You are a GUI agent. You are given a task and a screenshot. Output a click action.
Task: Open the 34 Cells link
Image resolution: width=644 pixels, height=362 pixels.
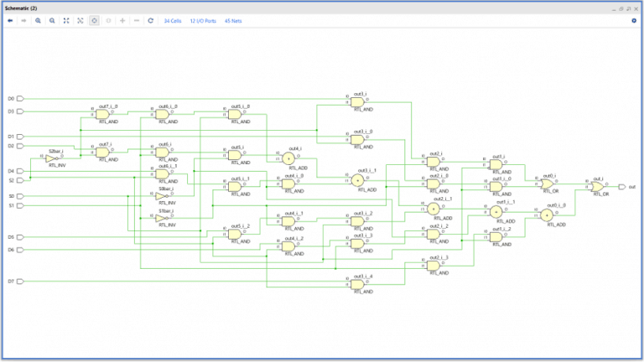173,21
